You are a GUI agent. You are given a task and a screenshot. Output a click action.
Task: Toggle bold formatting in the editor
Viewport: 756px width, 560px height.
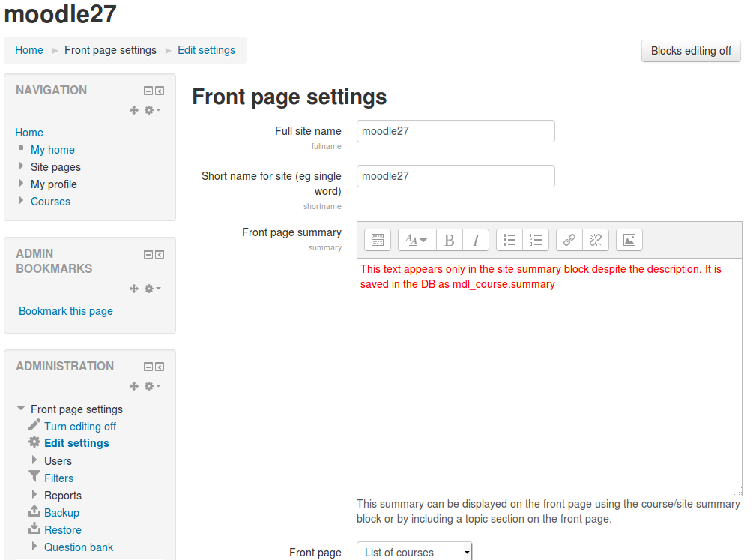click(x=450, y=240)
